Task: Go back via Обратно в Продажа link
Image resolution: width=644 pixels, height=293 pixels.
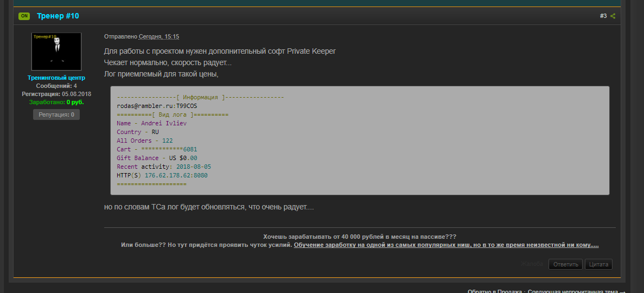Action: pyautogui.click(x=495, y=291)
